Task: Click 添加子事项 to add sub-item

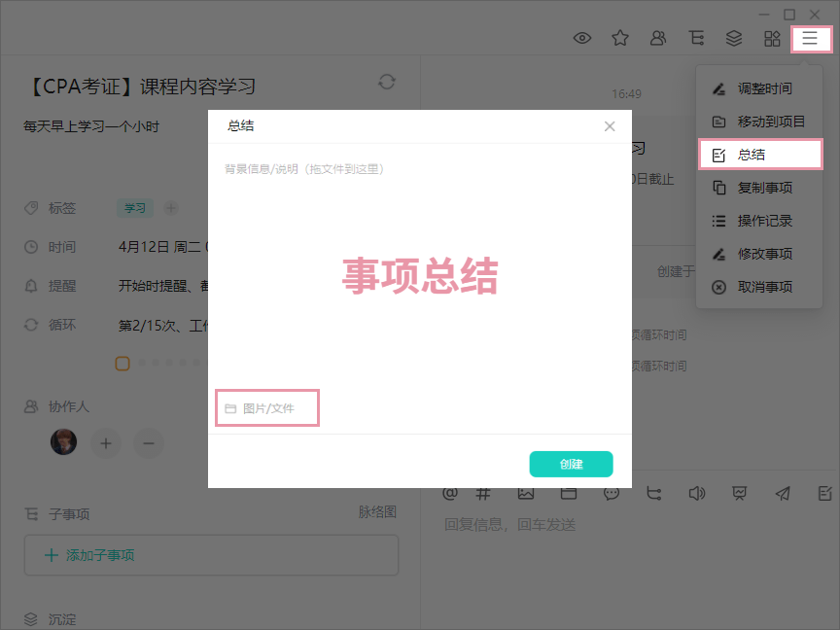Action: pyautogui.click(x=211, y=555)
